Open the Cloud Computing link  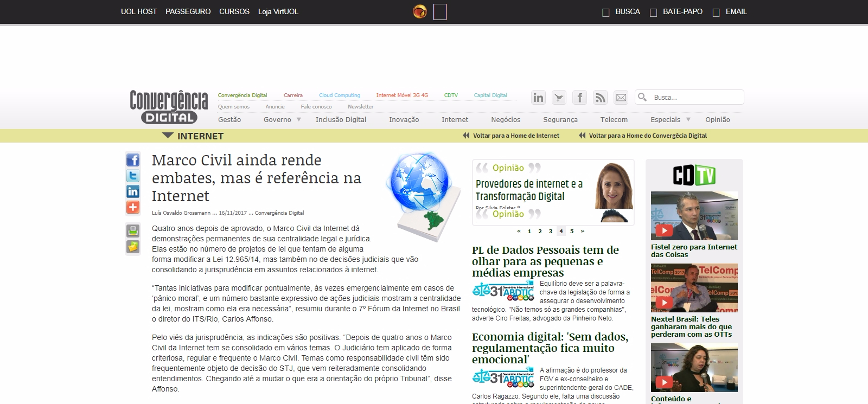340,95
